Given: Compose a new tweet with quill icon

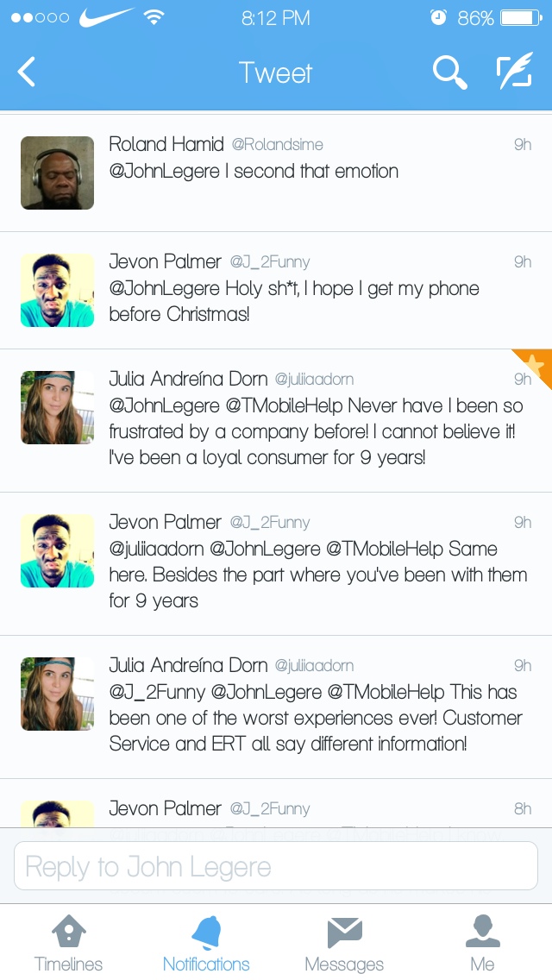Looking at the screenshot, I should point(515,70).
